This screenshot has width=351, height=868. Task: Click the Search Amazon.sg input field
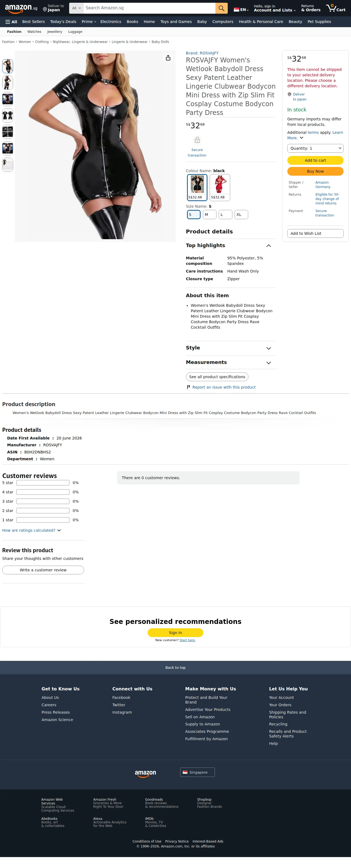[x=149, y=8]
